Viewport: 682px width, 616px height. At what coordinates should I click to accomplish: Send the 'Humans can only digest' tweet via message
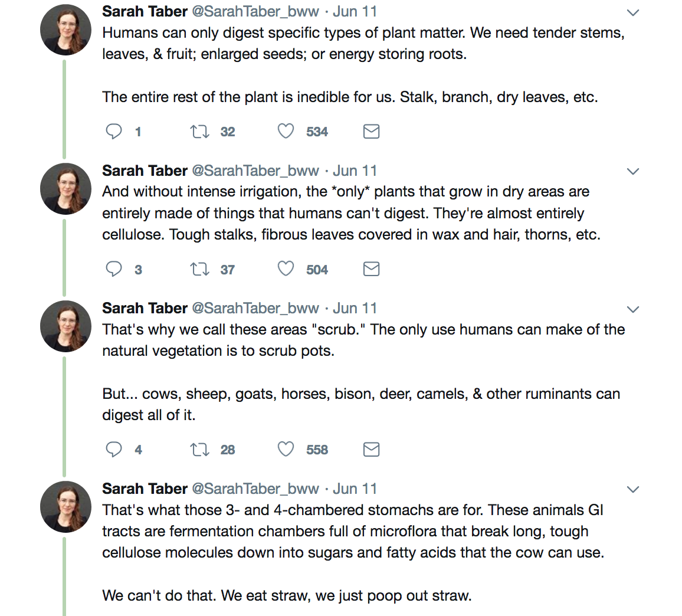click(x=371, y=131)
